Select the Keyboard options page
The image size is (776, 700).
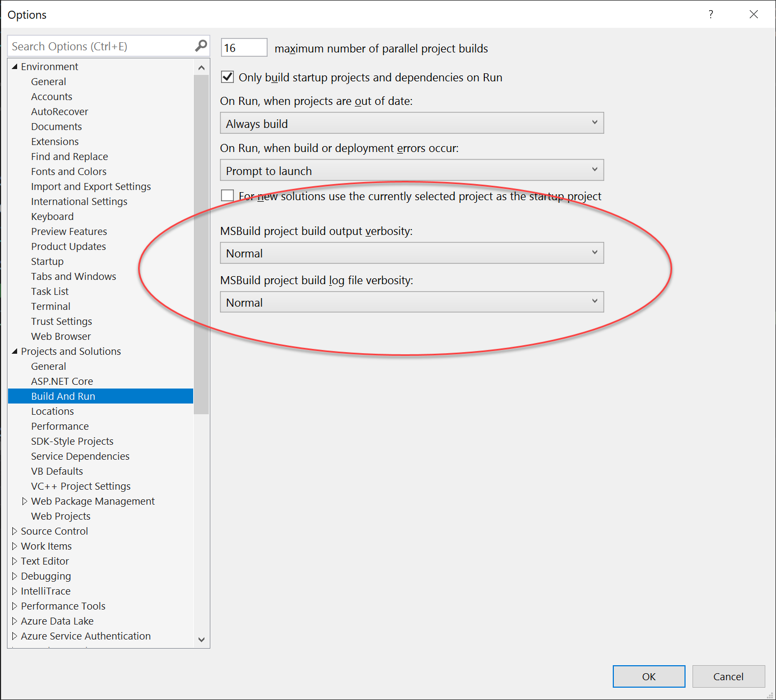coord(52,216)
